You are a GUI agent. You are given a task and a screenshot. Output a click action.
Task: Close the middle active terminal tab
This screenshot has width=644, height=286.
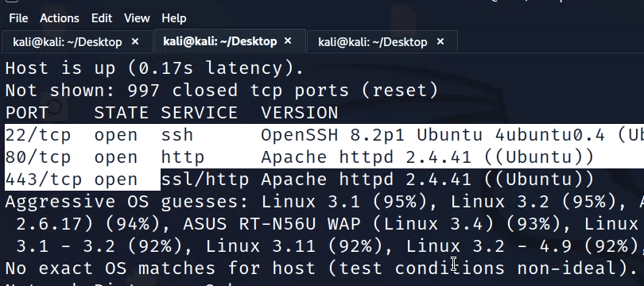pos(288,41)
